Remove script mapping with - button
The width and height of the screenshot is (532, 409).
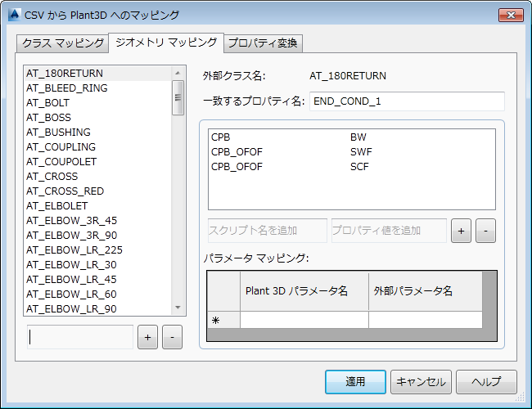coord(486,231)
